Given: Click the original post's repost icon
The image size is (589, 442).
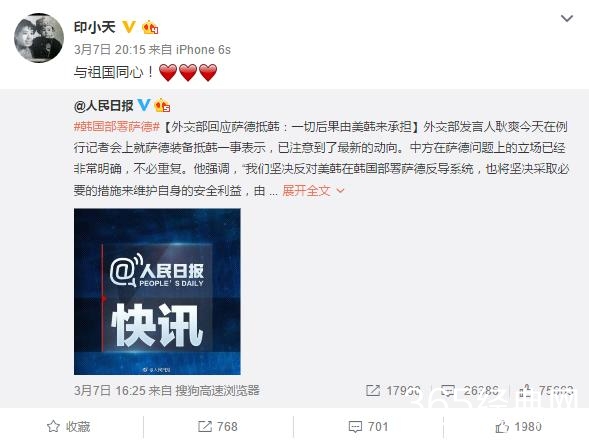Looking at the screenshot, I should [x=373, y=391].
